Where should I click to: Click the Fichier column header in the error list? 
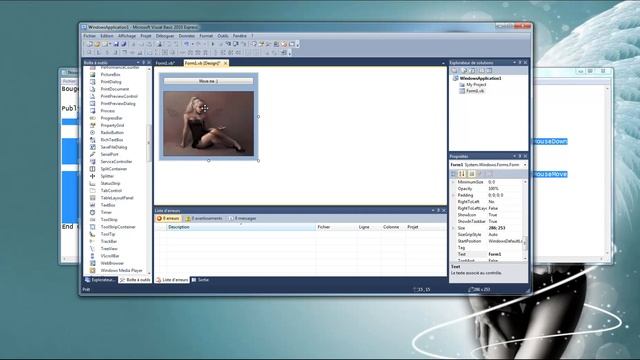[x=336, y=227]
